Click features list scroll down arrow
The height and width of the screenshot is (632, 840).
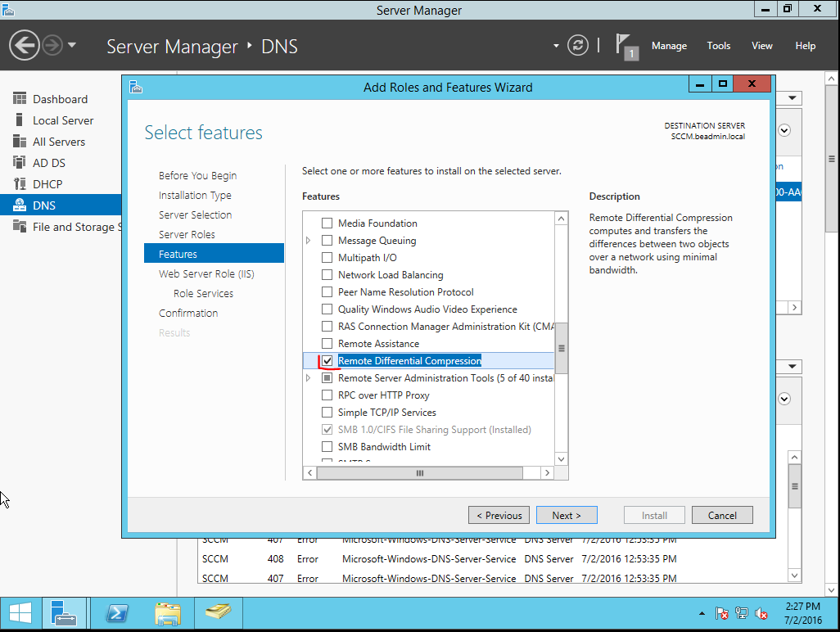click(561, 459)
